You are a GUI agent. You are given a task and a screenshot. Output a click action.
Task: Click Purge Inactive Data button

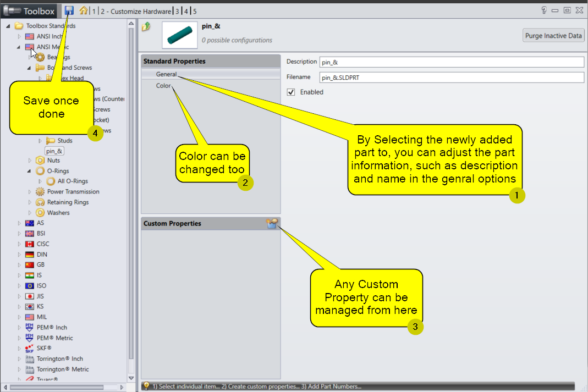pos(553,36)
